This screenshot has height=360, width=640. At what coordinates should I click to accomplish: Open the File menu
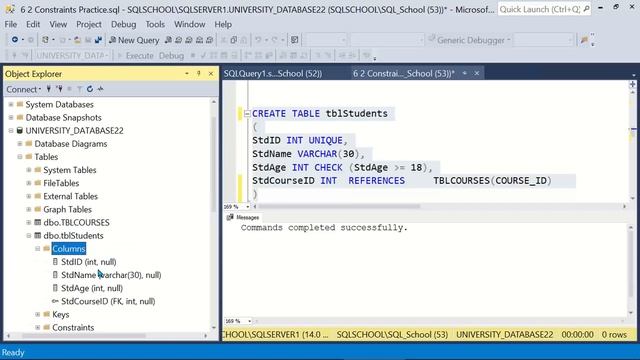[11, 24]
